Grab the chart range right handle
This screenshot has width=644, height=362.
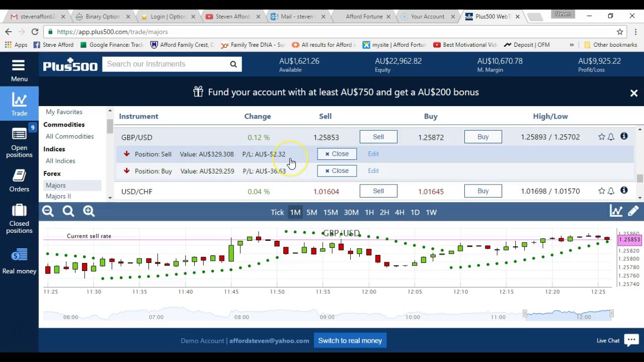(612, 314)
